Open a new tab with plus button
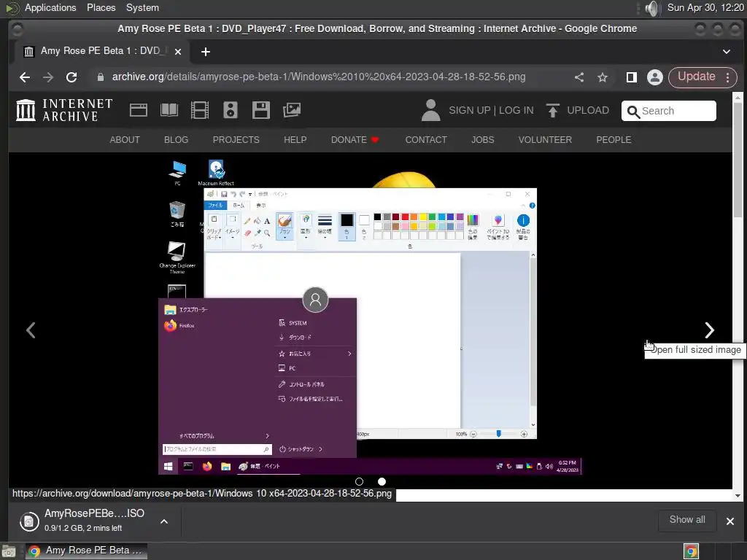The height and width of the screenshot is (560, 747). (205, 52)
